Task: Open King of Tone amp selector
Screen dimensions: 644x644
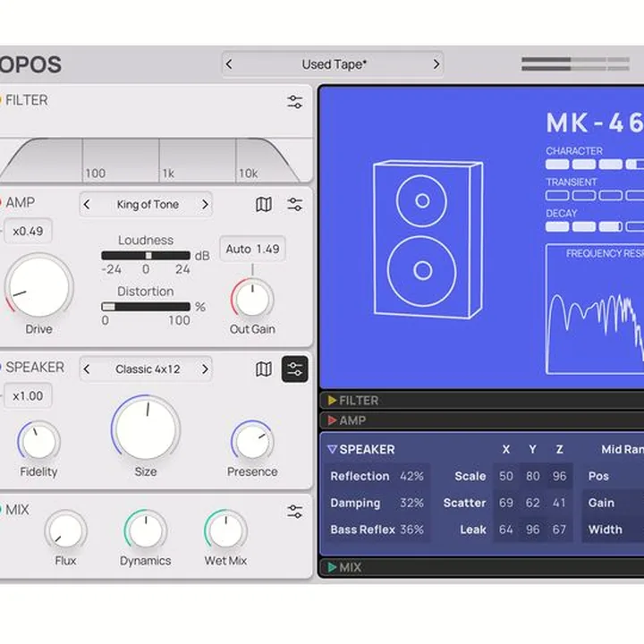Action: [x=148, y=204]
